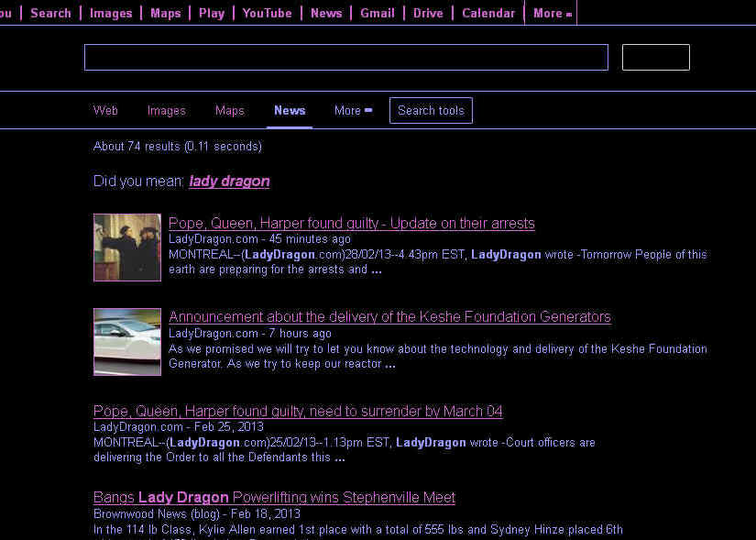Screen dimensions: 756x540
Task: Open 'Announcement about the delivery of the Keshe Foundation Generators'
Action: (390, 317)
